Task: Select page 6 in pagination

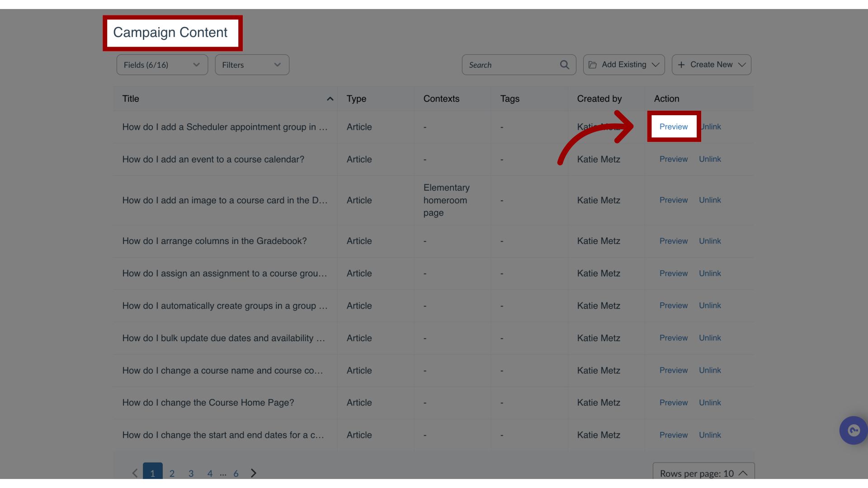Action: coord(236,473)
